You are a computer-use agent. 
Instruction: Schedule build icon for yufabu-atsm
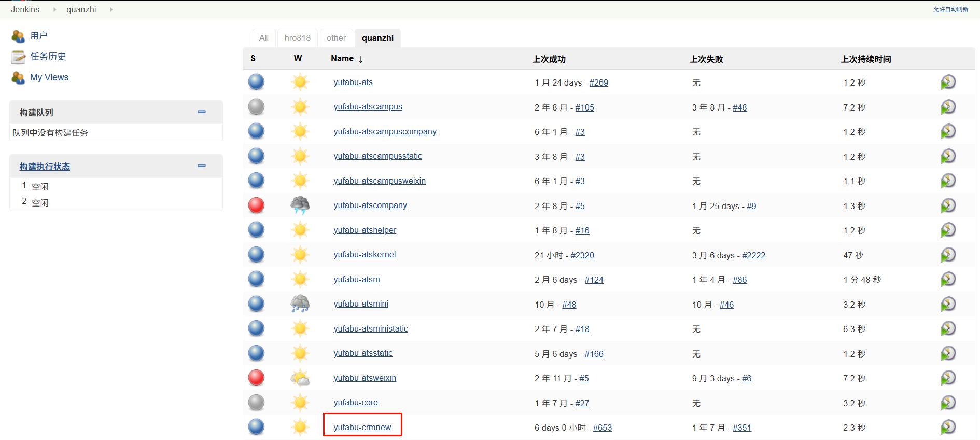tap(948, 279)
